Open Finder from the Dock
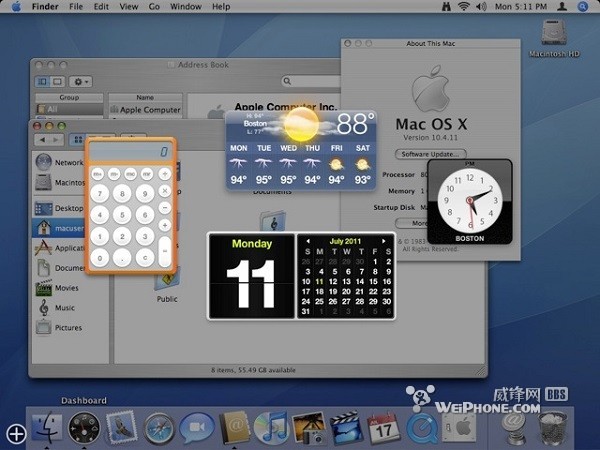Viewport: 600px width, 450px height. (47, 427)
